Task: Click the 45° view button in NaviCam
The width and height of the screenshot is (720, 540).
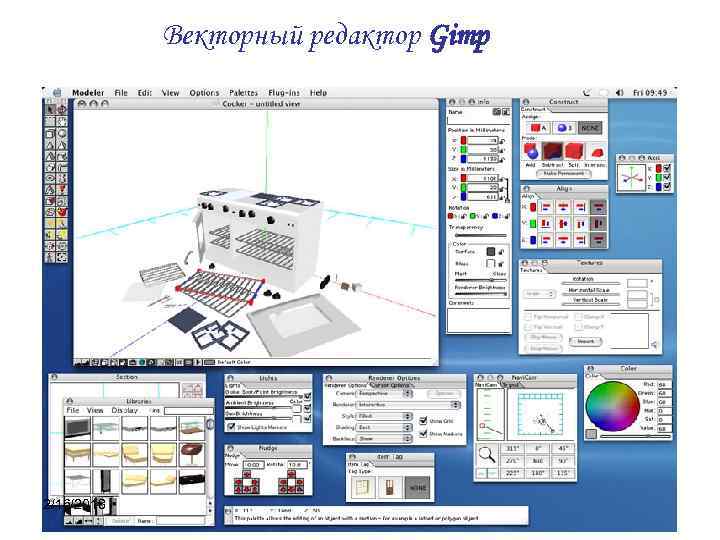Action: click(x=562, y=449)
